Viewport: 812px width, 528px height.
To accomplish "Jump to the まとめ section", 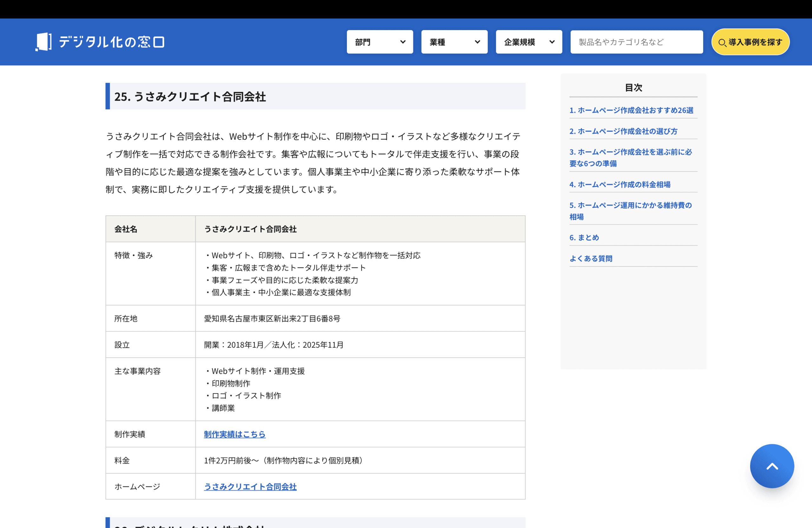I will point(584,238).
